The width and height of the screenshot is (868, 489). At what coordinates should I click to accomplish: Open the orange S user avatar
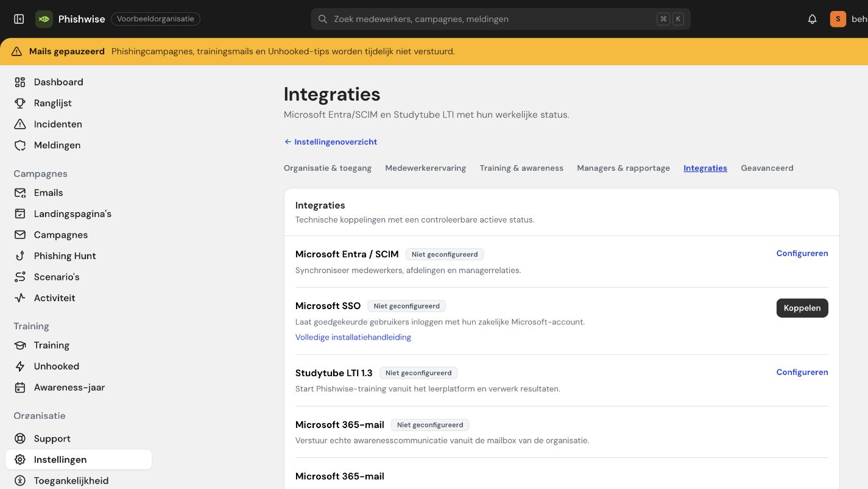838,19
